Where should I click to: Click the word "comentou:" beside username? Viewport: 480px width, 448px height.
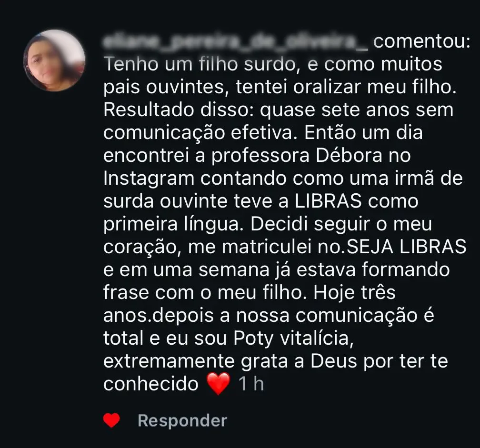pos(422,41)
